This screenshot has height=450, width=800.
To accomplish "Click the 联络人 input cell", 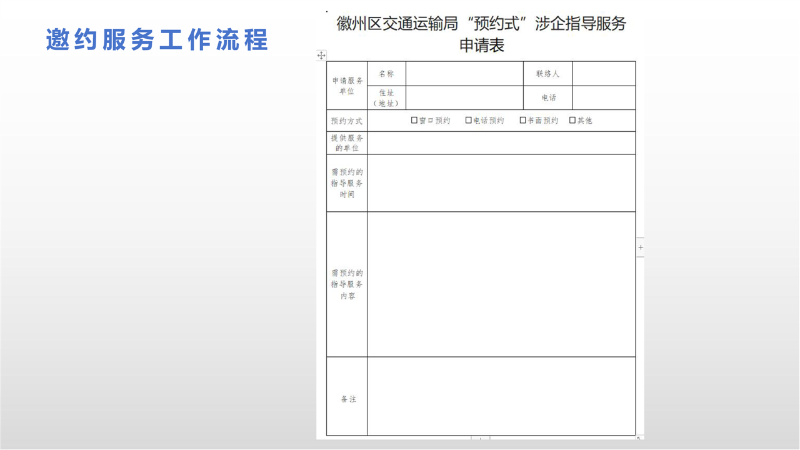I will coord(603,74).
